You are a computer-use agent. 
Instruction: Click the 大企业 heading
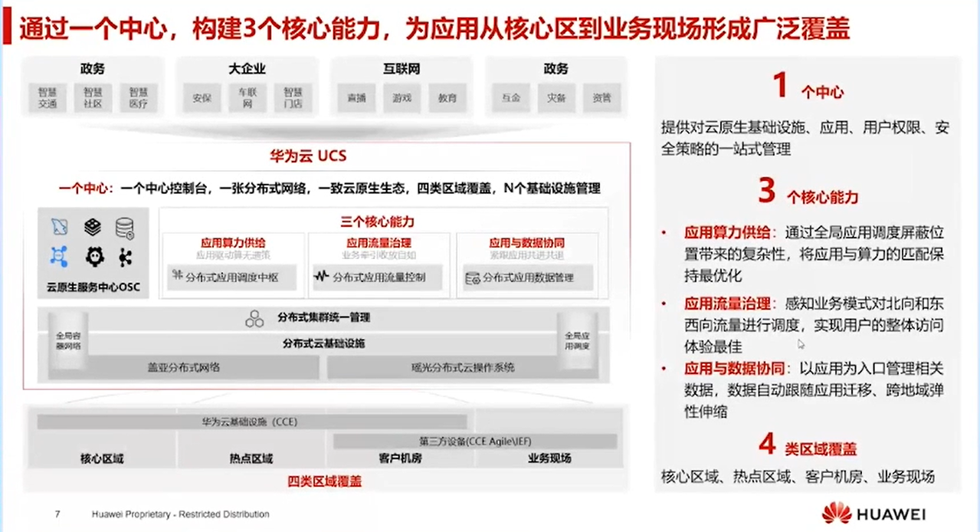click(247, 69)
